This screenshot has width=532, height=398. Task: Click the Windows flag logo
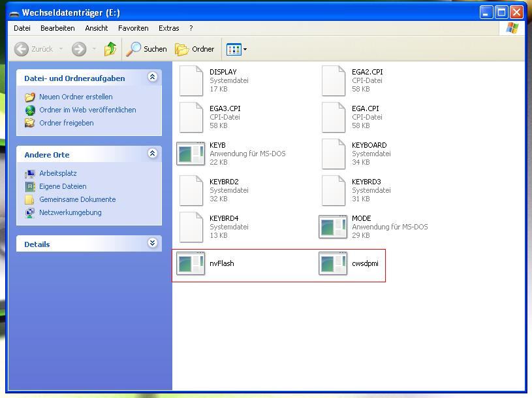pos(512,28)
